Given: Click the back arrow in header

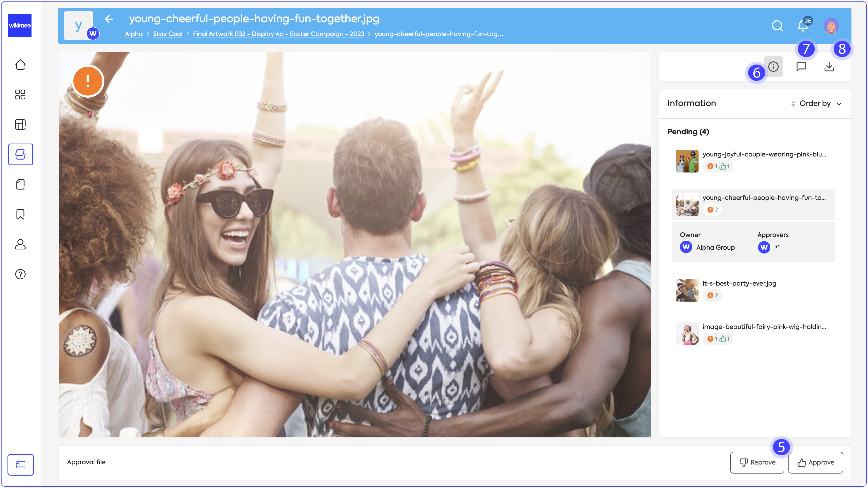Looking at the screenshot, I should point(109,19).
